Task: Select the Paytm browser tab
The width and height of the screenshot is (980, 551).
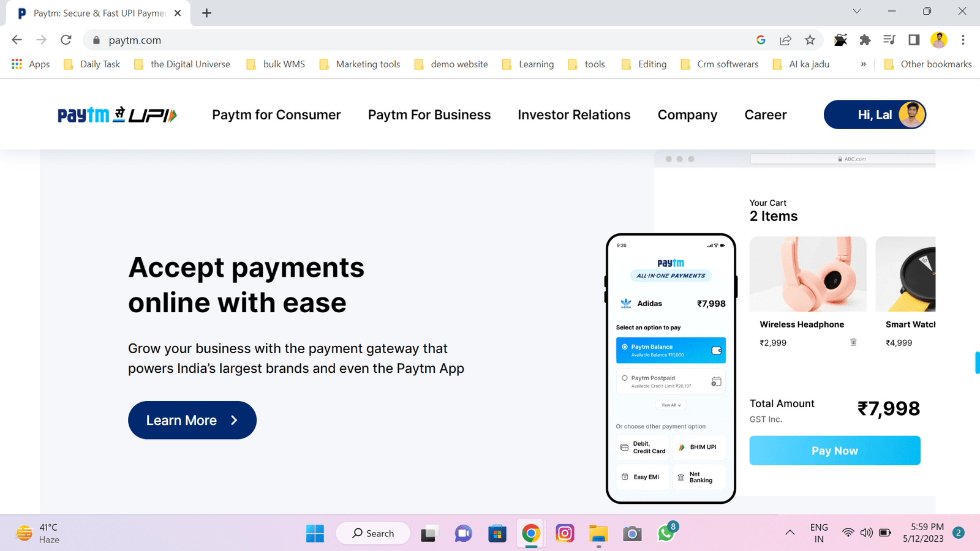Action: click(x=98, y=13)
